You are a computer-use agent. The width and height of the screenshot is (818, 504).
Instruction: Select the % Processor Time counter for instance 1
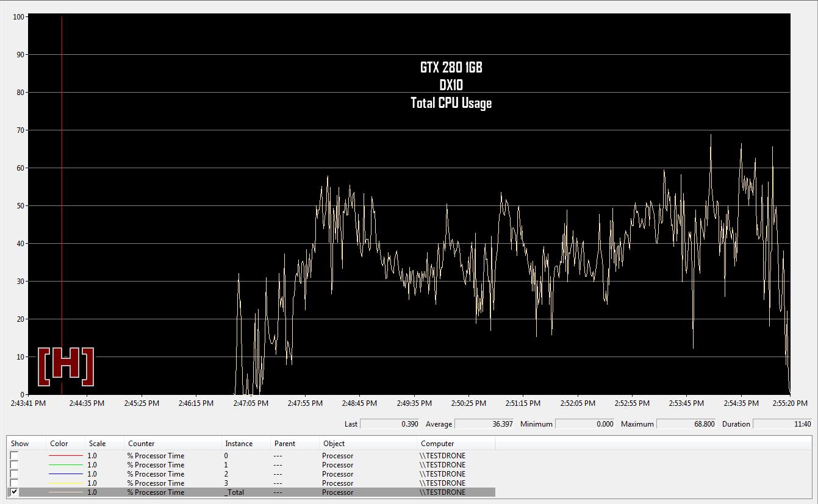pos(156,465)
